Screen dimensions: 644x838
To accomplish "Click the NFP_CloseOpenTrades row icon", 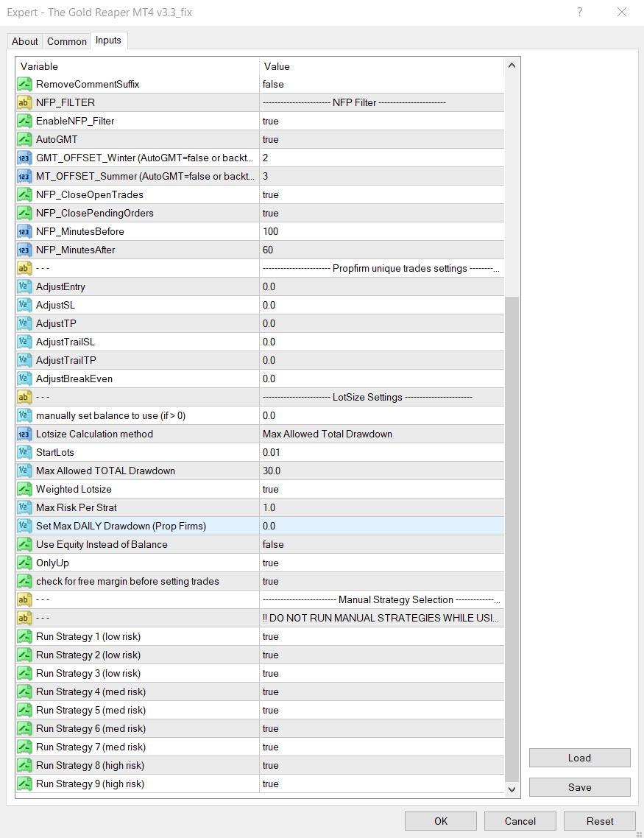I will 24,195.
